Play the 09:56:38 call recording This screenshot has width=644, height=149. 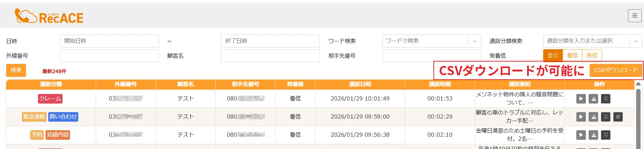click(x=581, y=135)
